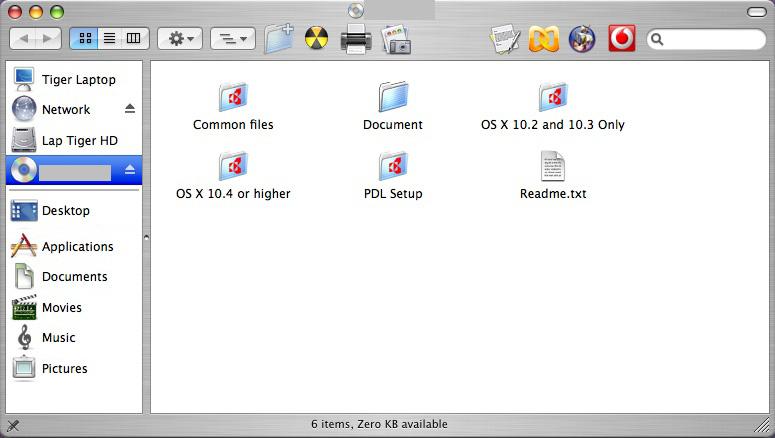Click the Movies clapperboard sidebar icon

[24, 307]
